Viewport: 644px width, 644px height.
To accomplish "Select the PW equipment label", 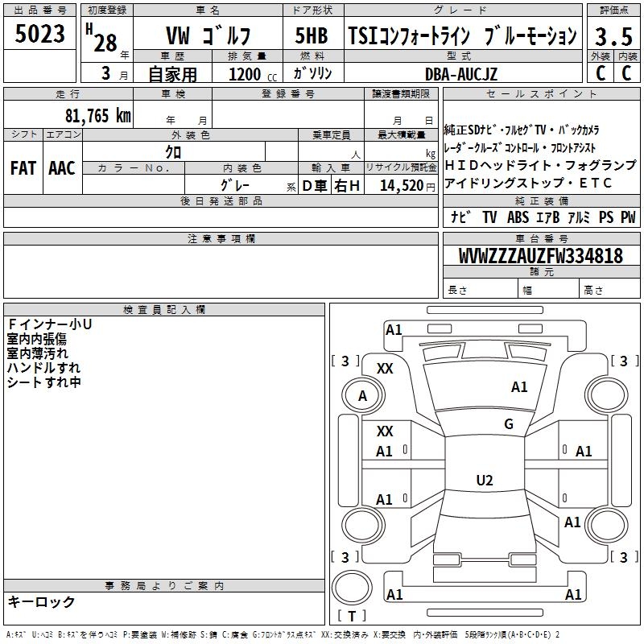I will pos(628,217).
